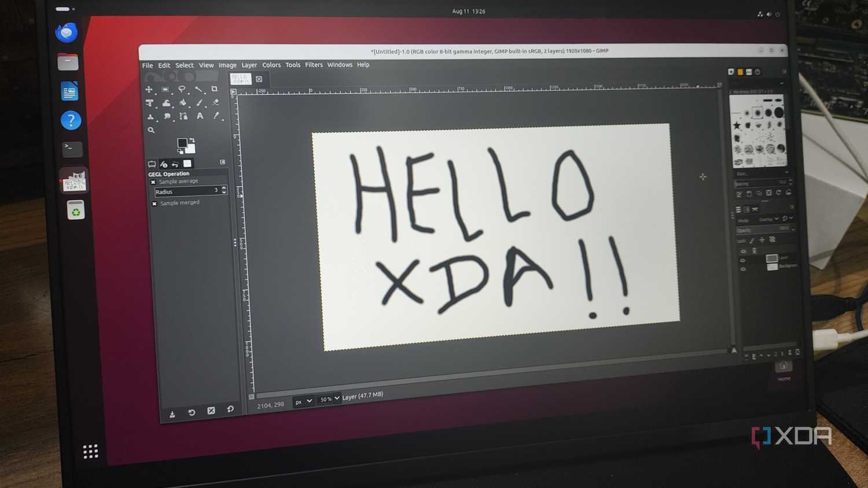Select the Rectangle Select tool

[x=165, y=90]
